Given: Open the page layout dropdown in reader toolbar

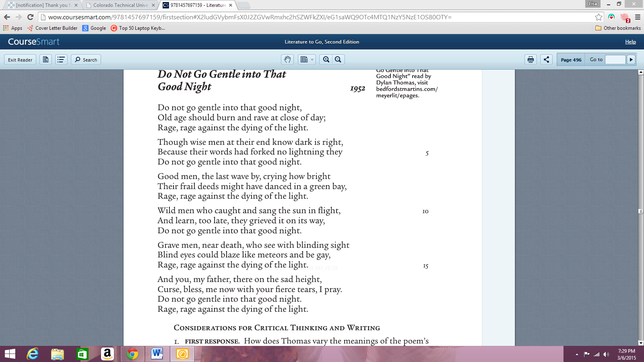Looking at the screenshot, I should (x=307, y=60).
